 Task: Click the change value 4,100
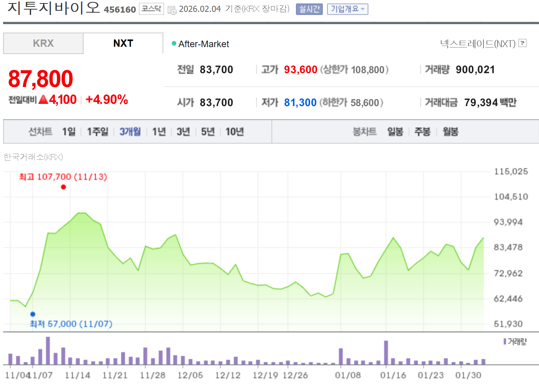(x=63, y=100)
